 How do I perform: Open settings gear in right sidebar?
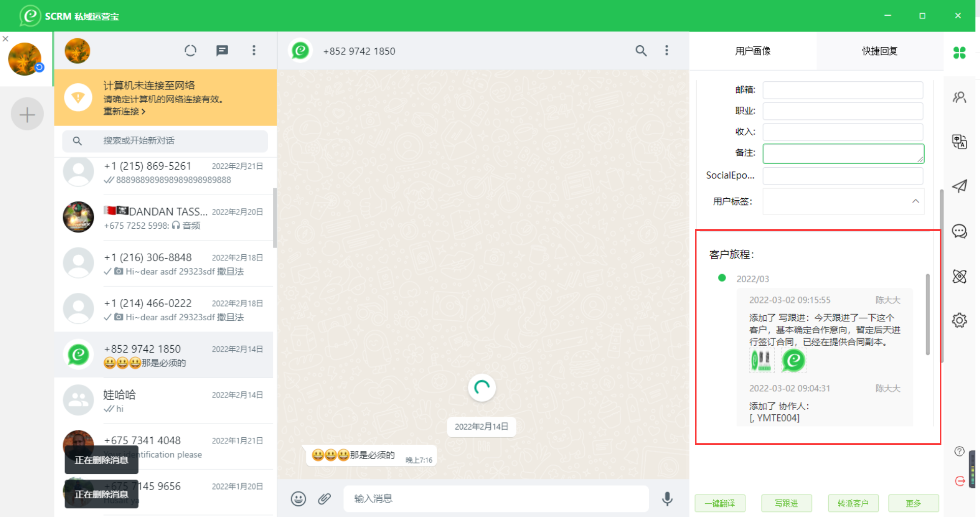[x=959, y=320]
